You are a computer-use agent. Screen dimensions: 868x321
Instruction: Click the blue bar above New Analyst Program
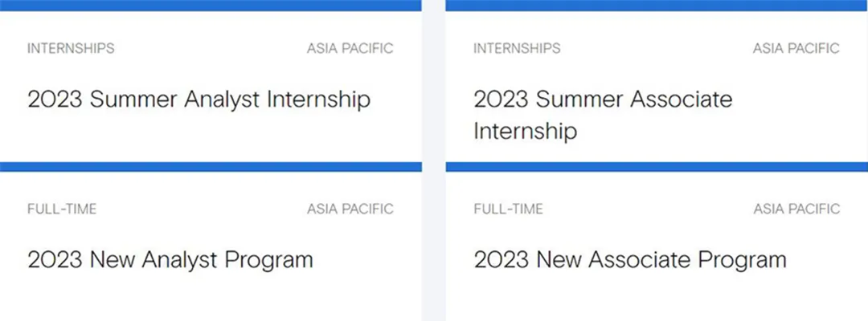coord(211,166)
